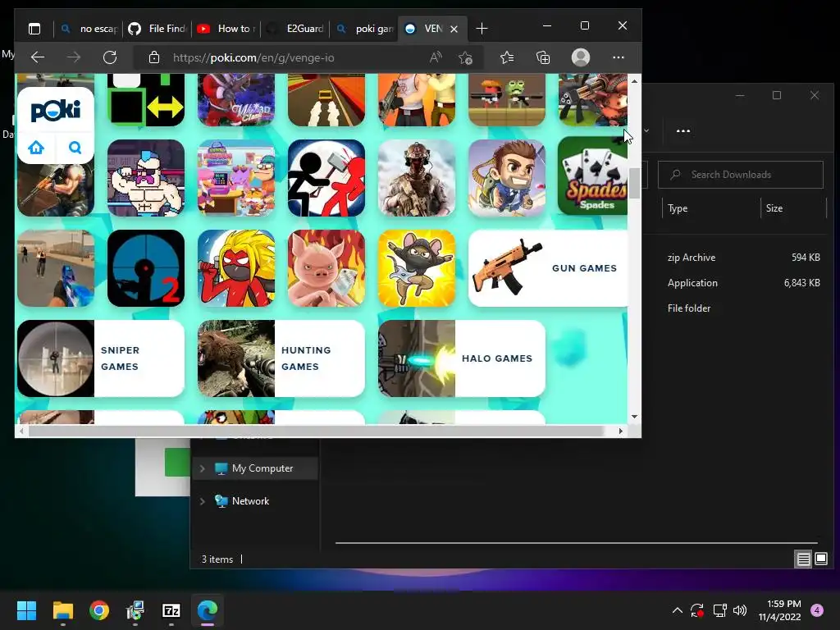Click vertical scrollbar up arrow in Edge
This screenshot has width=840, height=630.
(634, 81)
